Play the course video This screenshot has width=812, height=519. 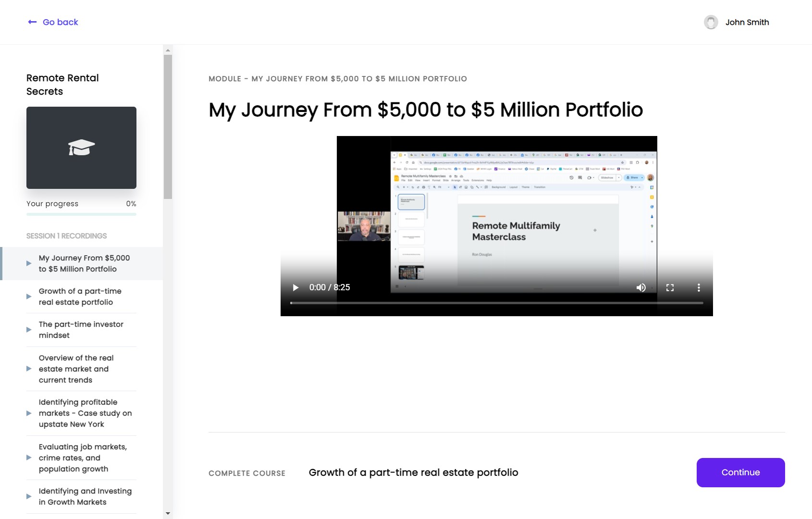295,287
